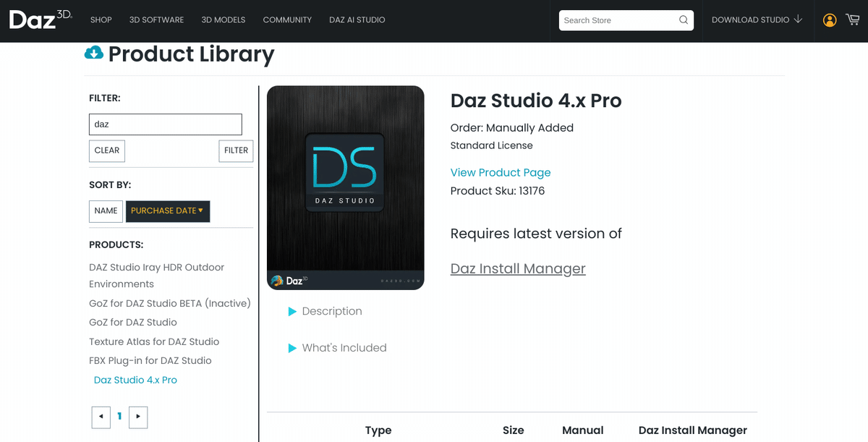This screenshot has height=442, width=868.
Task: Click the Type column header
Action: [378, 430]
